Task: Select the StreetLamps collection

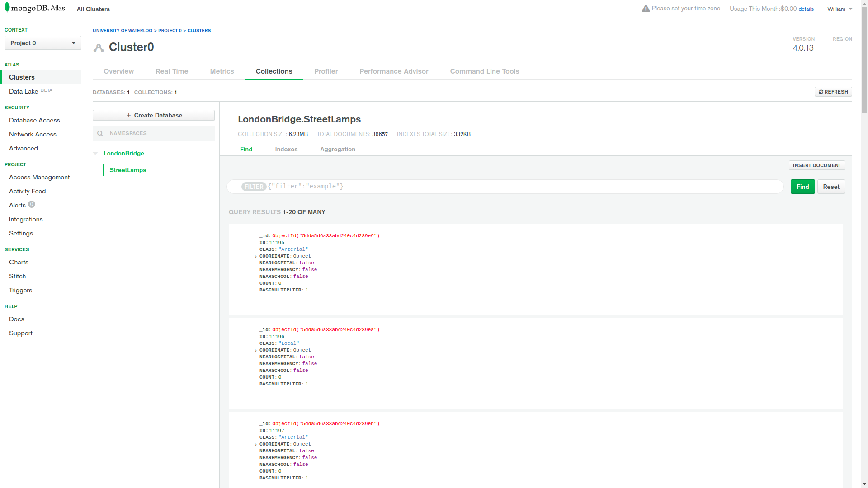Action: point(128,170)
